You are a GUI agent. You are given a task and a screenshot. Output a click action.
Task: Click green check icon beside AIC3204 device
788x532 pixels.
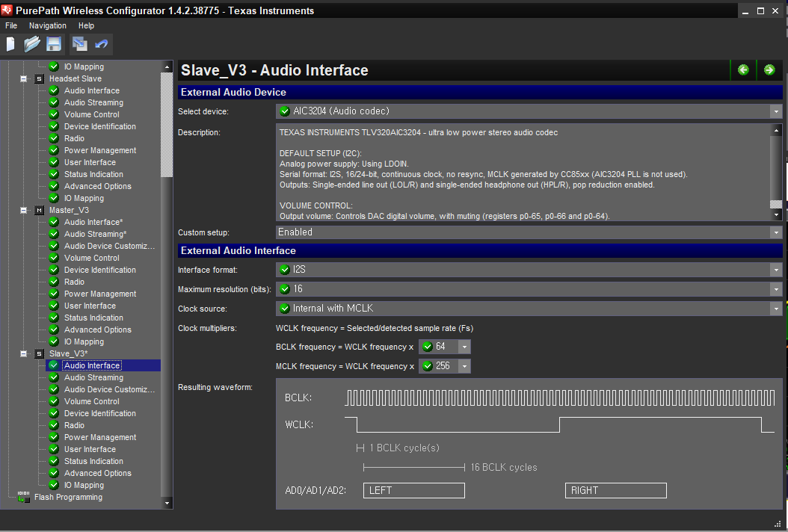tap(285, 111)
